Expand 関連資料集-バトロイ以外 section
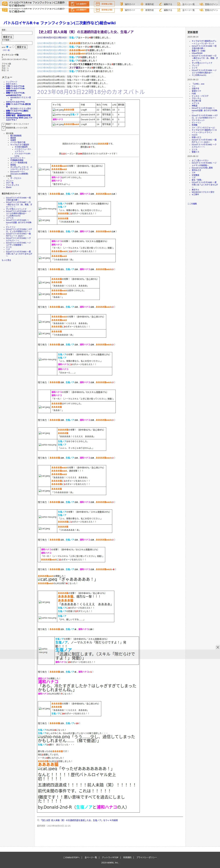This screenshot has height=868, width=220. 3,128
